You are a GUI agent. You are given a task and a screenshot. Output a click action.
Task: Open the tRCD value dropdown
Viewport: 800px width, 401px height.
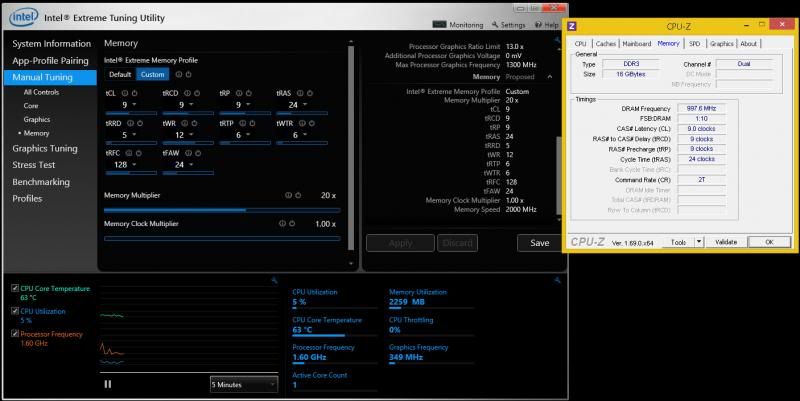pos(191,105)
